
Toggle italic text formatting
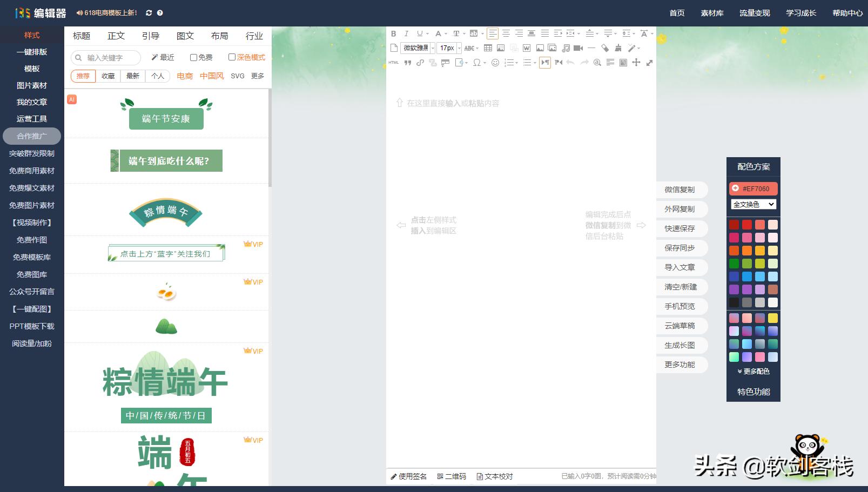406,33
